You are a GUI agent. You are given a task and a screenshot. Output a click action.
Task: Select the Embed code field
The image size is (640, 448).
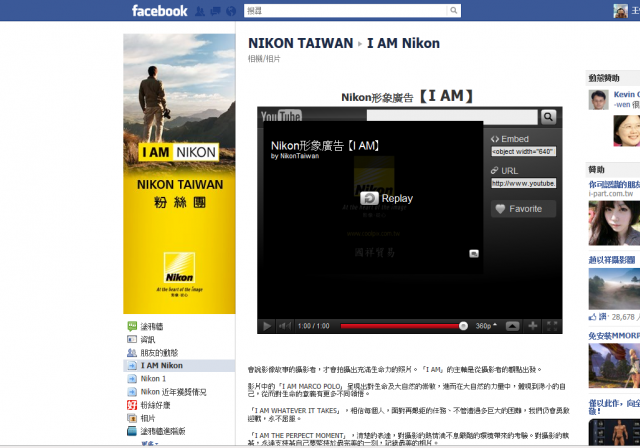point(523,151)
